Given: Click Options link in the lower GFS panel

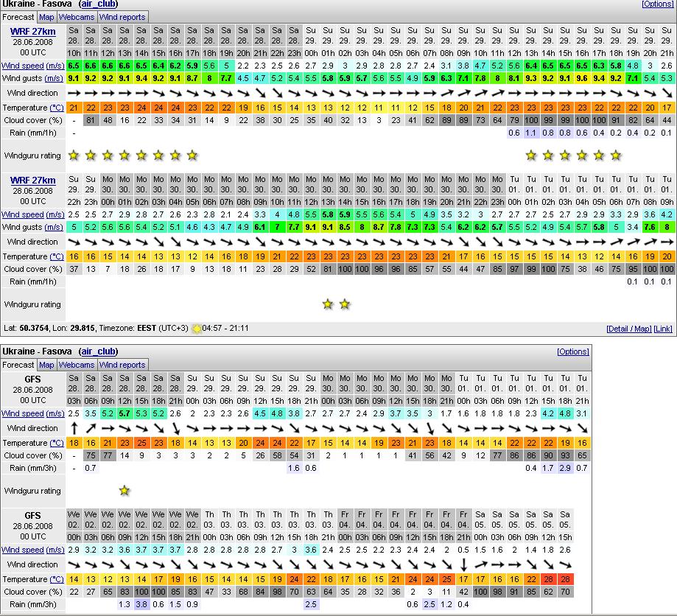Looking at the screenshot, I should (x=573, y=351).
